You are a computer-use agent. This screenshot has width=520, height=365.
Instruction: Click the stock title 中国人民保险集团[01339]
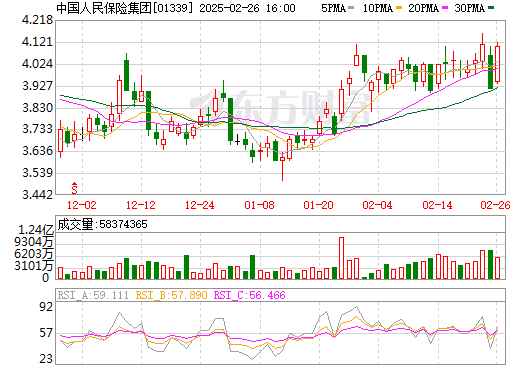coord(125,8)
